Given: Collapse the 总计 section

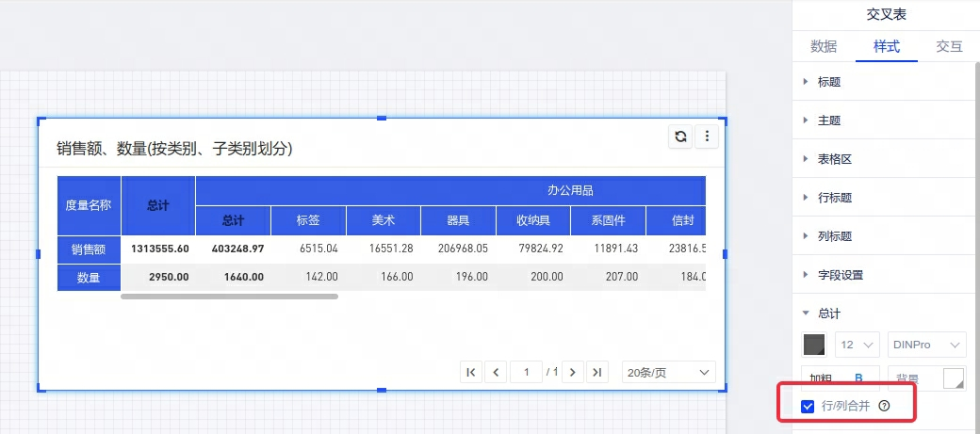Looking at the screenshot, I should click(829, 313).
